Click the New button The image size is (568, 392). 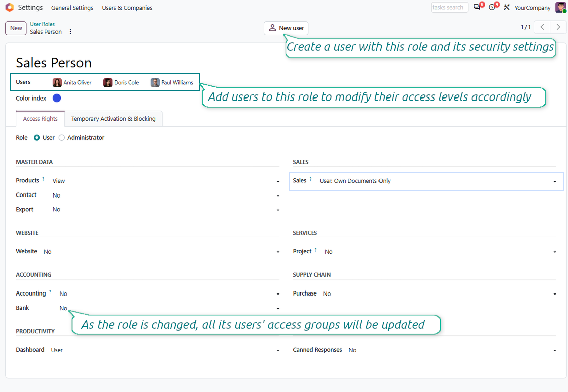pyautogui.click(x=16, y=28)
